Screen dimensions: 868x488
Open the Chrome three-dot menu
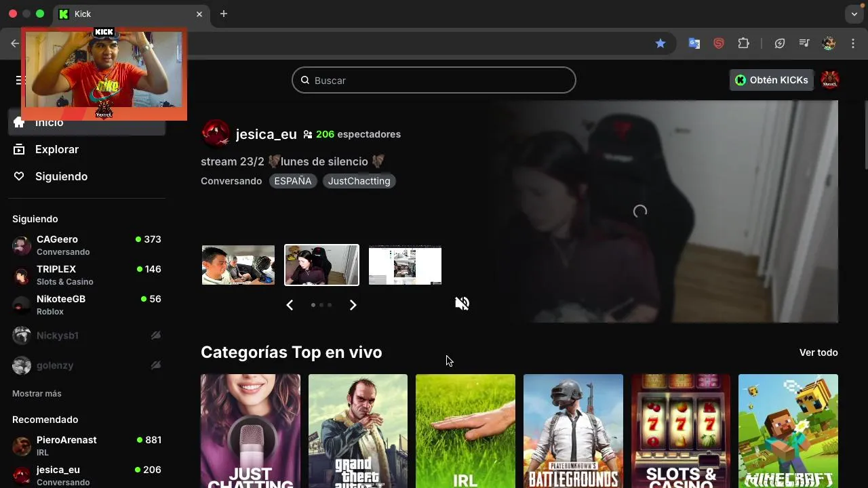click(853, 43)
